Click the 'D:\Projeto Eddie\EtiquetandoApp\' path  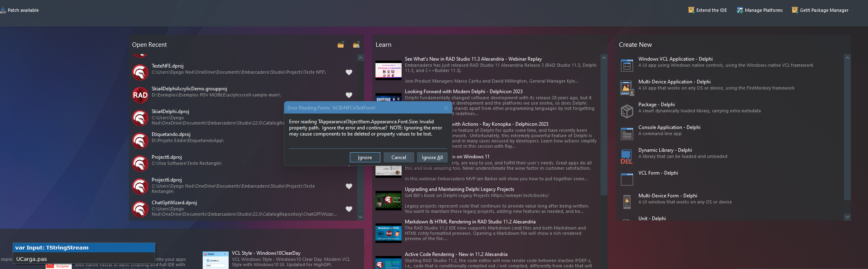pos(188,141)
